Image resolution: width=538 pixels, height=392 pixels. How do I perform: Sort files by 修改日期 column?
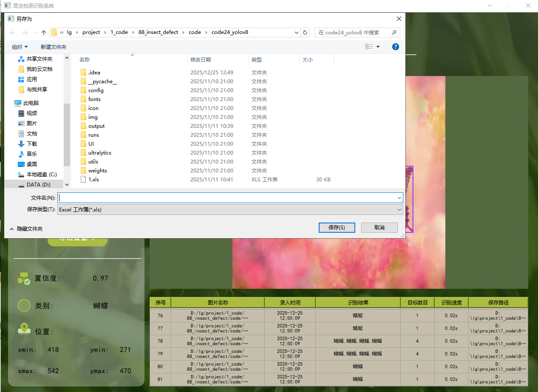coord(201,60)
